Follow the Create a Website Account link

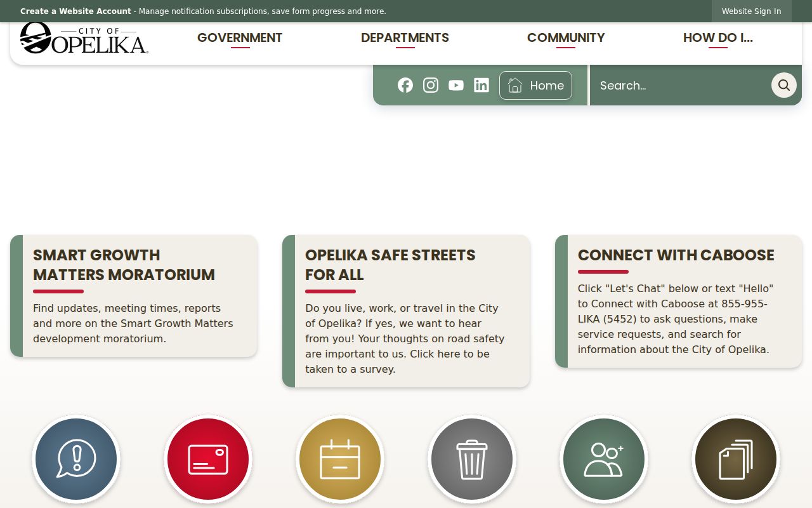[75, 11]
